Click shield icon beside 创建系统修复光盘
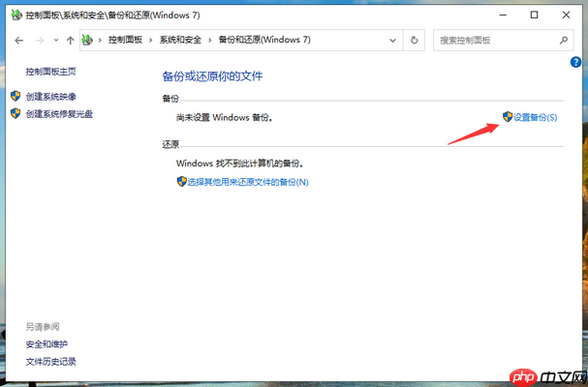The image size is (588, 387). tap(15, 113)
